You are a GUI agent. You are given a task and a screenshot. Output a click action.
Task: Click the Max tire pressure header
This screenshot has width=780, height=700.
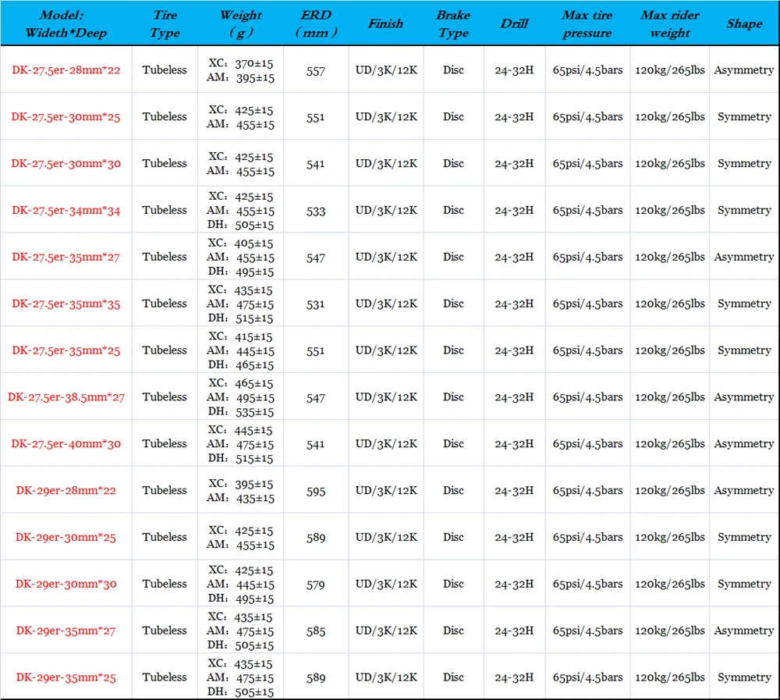point(587,24)
